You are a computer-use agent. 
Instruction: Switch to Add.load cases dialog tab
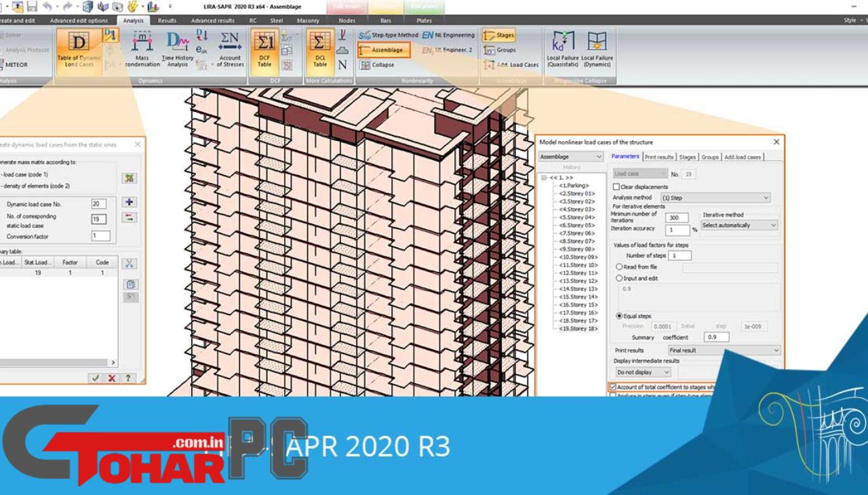[743, 157]
